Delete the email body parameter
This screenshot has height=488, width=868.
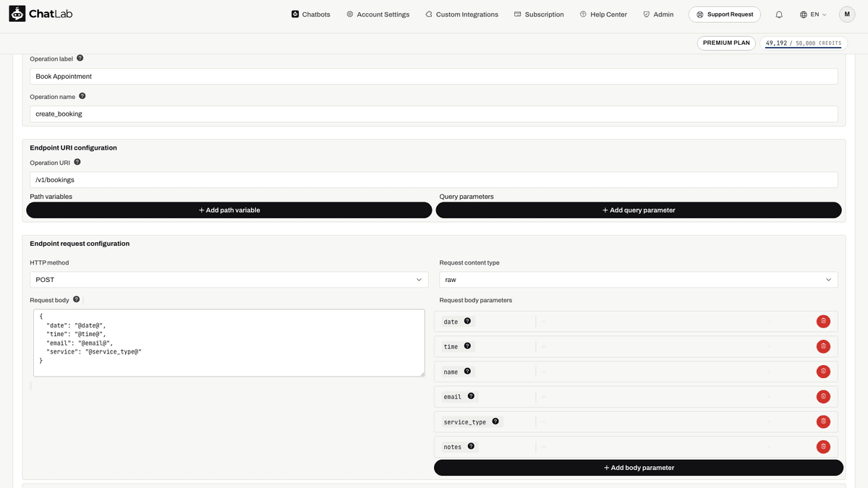[823, 396]
